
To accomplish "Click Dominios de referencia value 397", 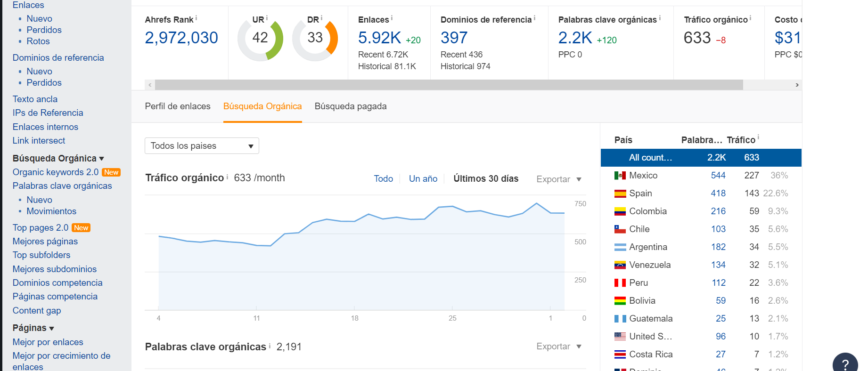I will tap(454, 38).
